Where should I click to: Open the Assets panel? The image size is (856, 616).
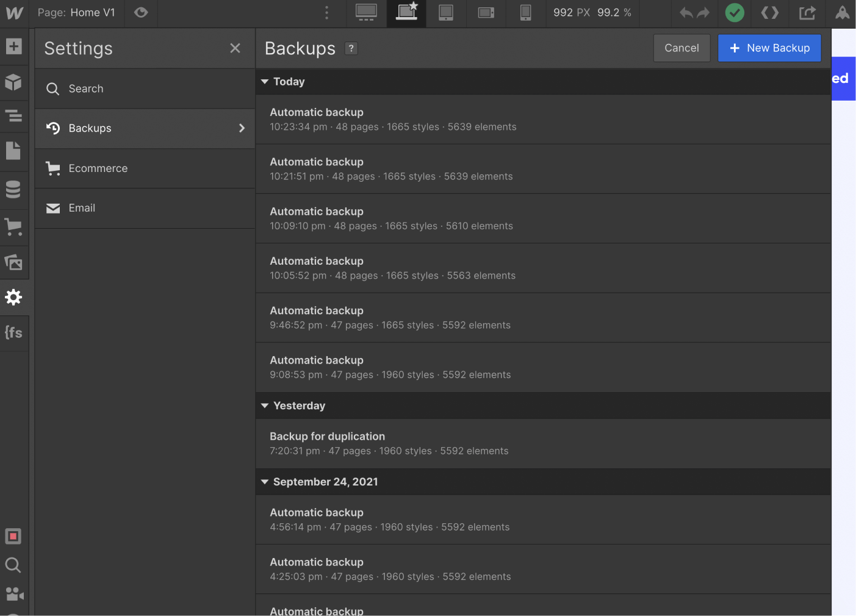(x=13, y=262)
